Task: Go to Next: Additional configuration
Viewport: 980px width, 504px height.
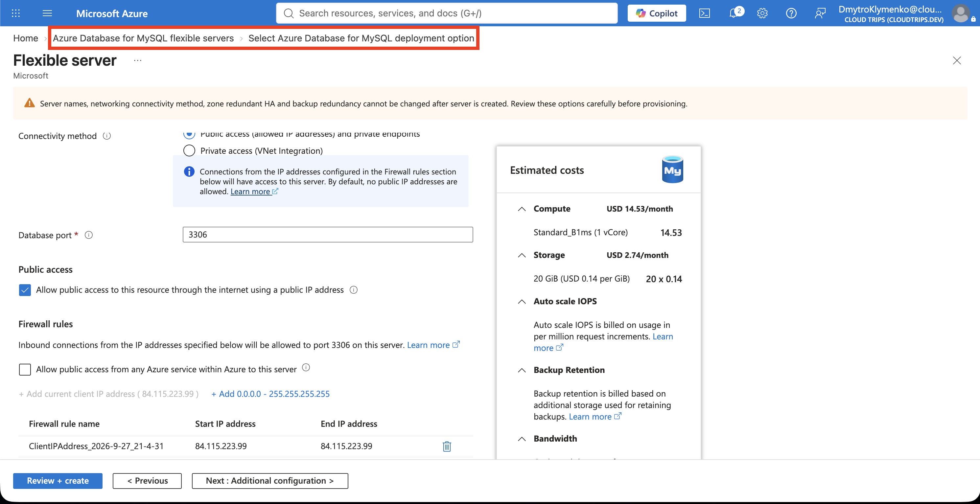Action: pyautogui.click(x=270, y=480)
